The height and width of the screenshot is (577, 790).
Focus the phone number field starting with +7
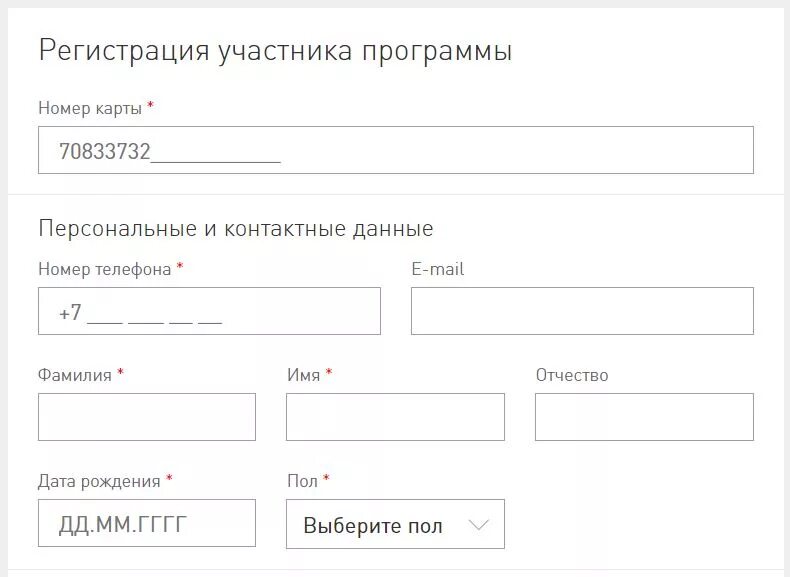click(x=209, y=312)
